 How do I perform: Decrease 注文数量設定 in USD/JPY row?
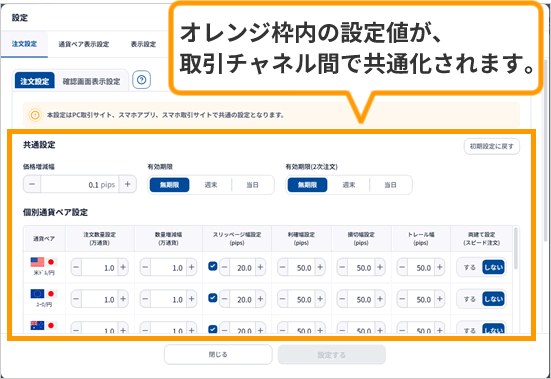coord(76,267)
